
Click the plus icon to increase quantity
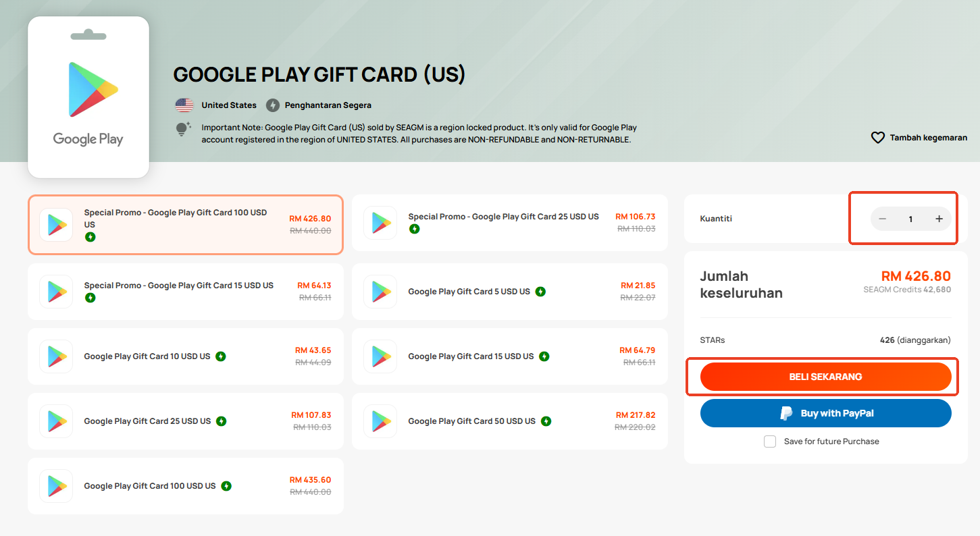(939, 219)
